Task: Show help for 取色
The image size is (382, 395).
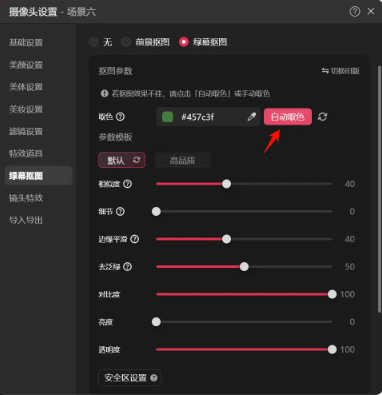Action: [120, 117]
